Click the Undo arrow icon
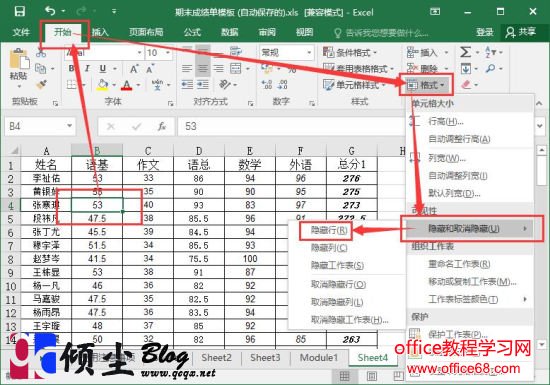 click(50, 11)
